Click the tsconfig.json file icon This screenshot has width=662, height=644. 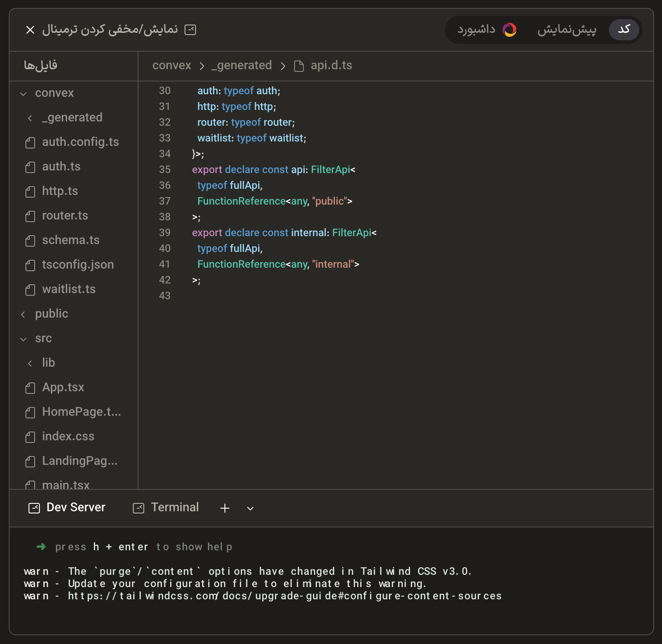(30, 265)
